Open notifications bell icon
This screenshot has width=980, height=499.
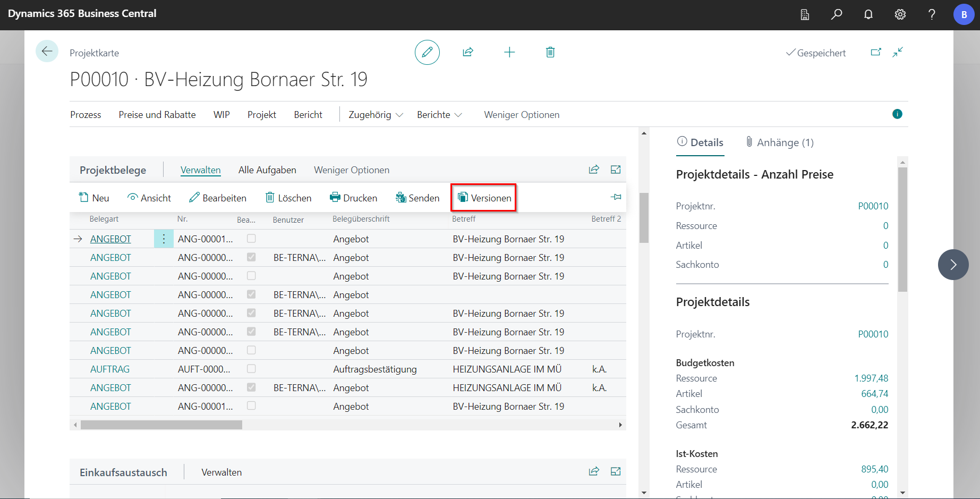coord(868,14)
